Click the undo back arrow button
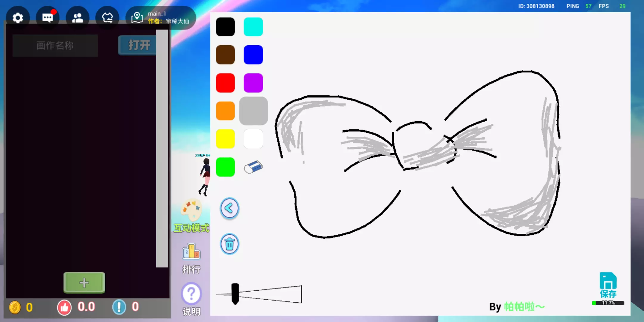 [229, 208]
